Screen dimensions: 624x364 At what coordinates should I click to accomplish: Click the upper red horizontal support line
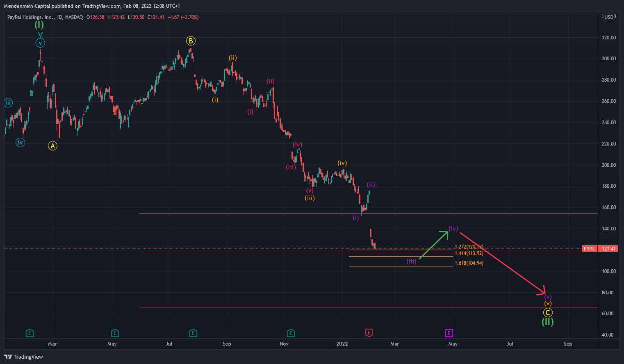click(368, 213)
